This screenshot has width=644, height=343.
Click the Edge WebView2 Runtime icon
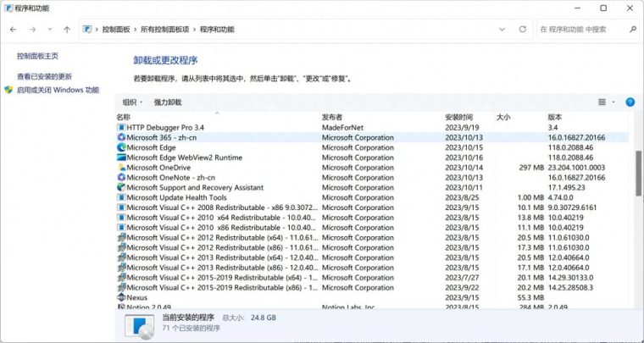click(x=121, y=158)
